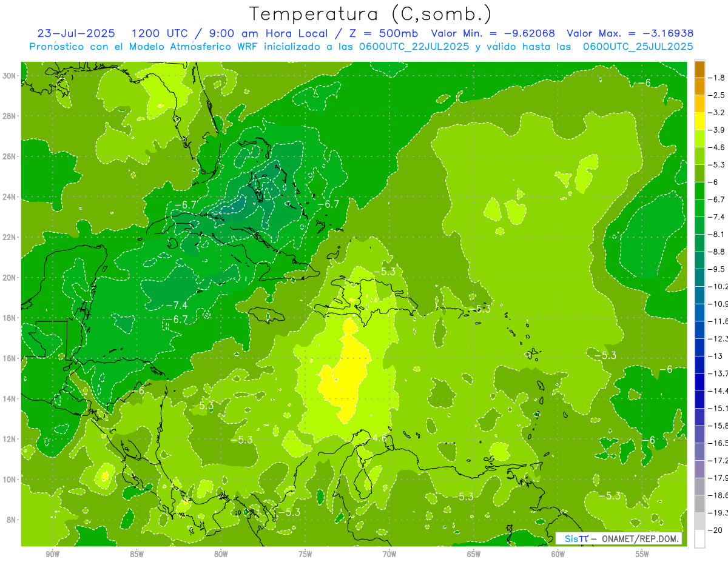Click the 0600UTC_25JUL2025 valid-until timestamp
The image size is (728, 562).
pyautogui.click(x=638, y=46)
